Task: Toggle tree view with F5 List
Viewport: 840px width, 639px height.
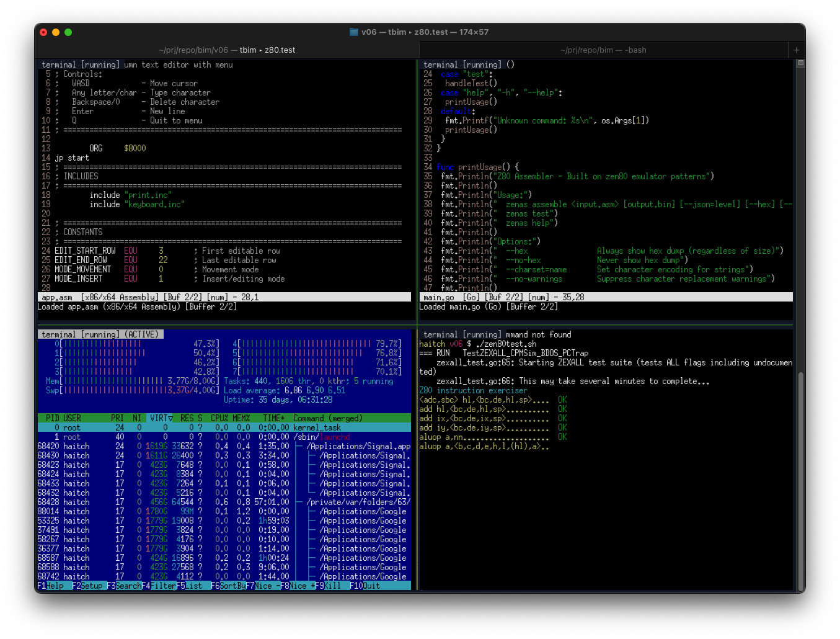Action: [x=195, y=586]
